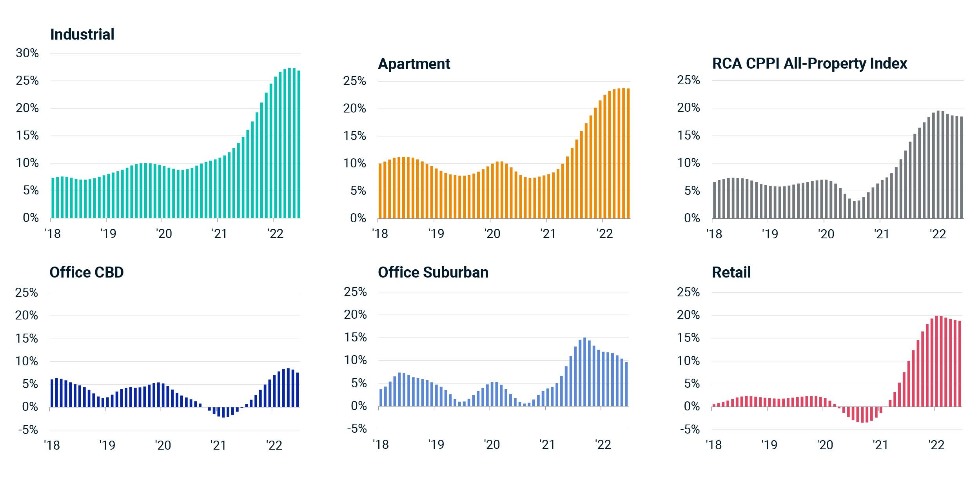Click the '20 label under Apartment chart

(x=492, y=234)
